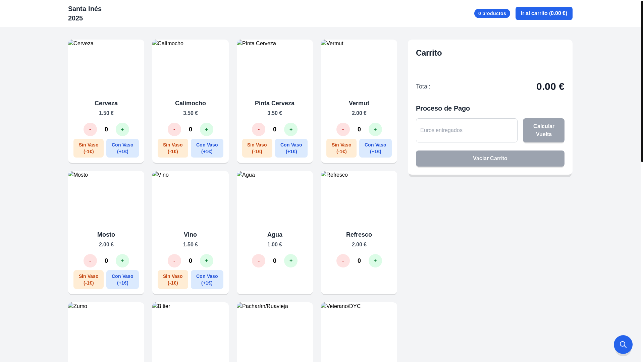Click the Pinta Cerveza product image
The height and width of the screenshot is (362, 644).
(x=275, y=66)
